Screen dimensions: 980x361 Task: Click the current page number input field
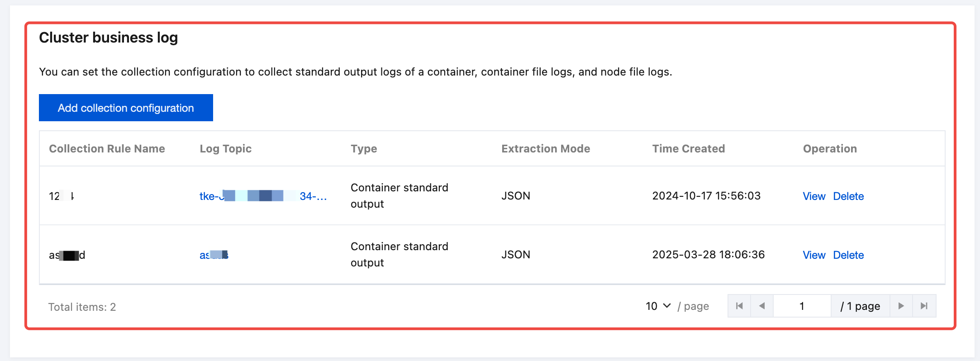point(802,306)
